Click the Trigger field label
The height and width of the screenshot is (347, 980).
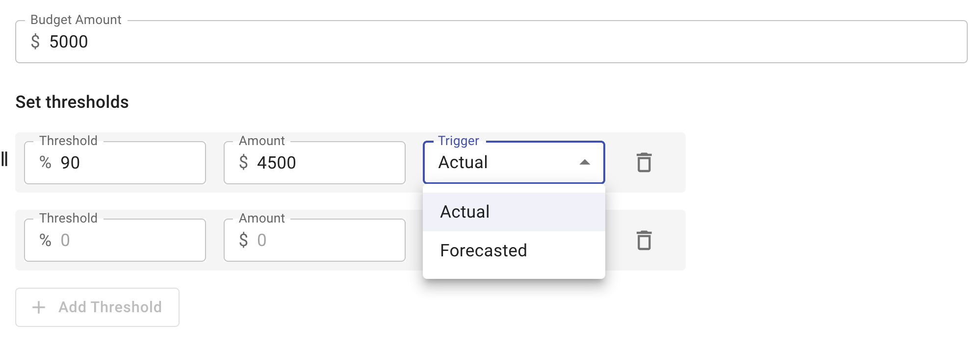pos(458,141)
